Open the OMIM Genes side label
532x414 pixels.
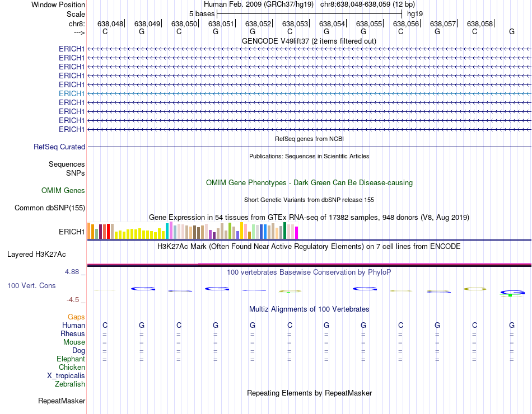[63, 191]
